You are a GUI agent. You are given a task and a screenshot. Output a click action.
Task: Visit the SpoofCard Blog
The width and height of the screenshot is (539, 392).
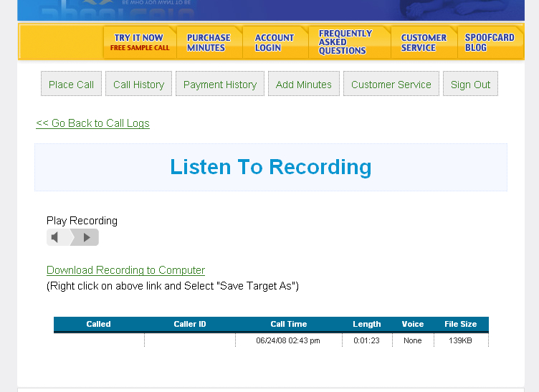(x=490, y=42)
